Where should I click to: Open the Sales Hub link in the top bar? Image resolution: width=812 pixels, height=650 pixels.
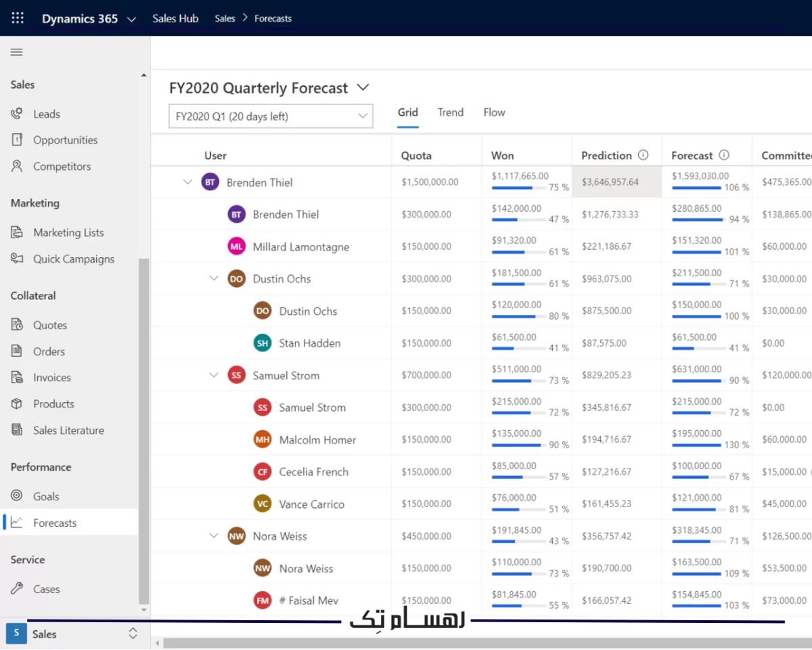click(x=175, y=18)
